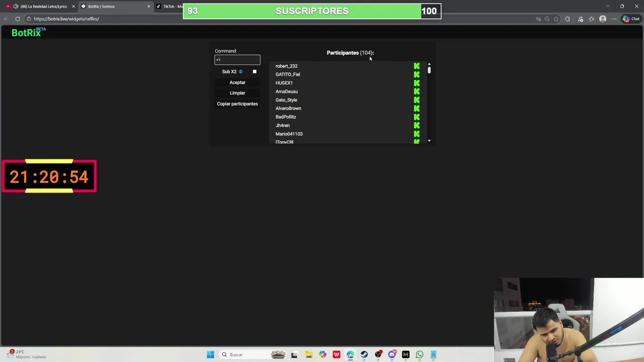Click the Kick icon in AlvaroBrown row
644x362 pixels.
[x=417, y=108]
